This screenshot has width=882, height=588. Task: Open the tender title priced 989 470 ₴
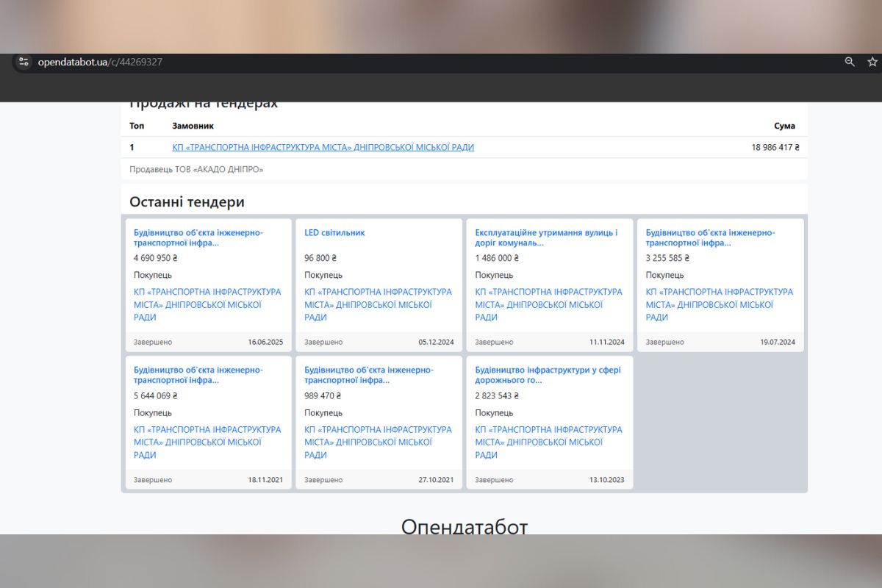(368, 375)
